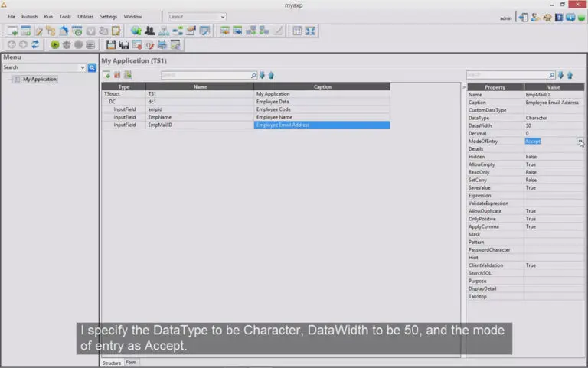
Task: Select My Application in the menu tree
Action: (39, 79)
